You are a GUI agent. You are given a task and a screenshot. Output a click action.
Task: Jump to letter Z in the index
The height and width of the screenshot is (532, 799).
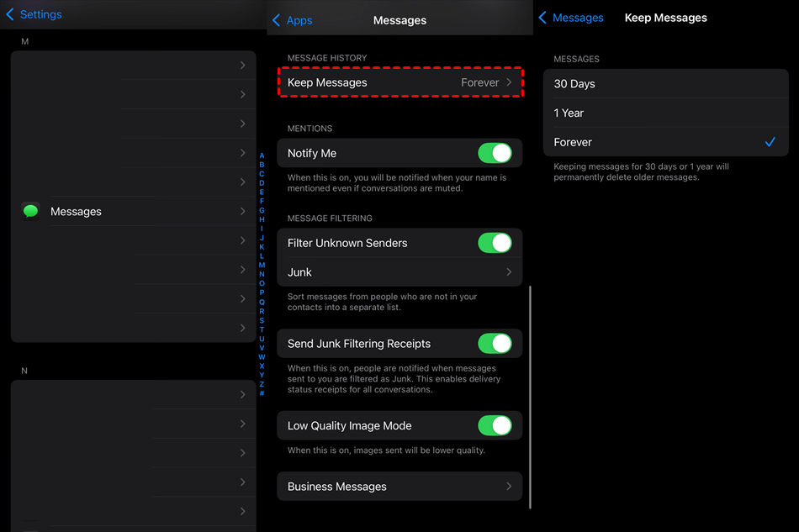click(262, 384)
